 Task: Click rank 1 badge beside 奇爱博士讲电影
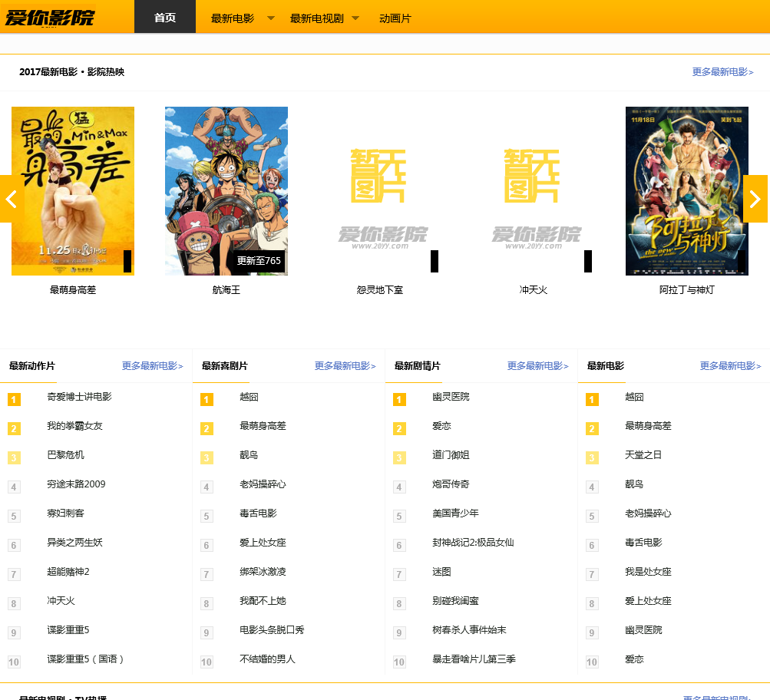(x=14, y=400)
